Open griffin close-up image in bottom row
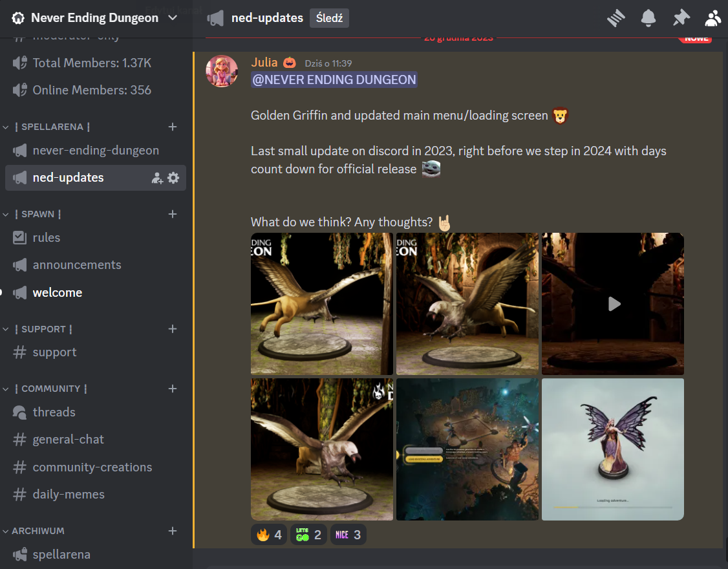The height and width of the screenshot is (569, 728). tap(322, 449)
